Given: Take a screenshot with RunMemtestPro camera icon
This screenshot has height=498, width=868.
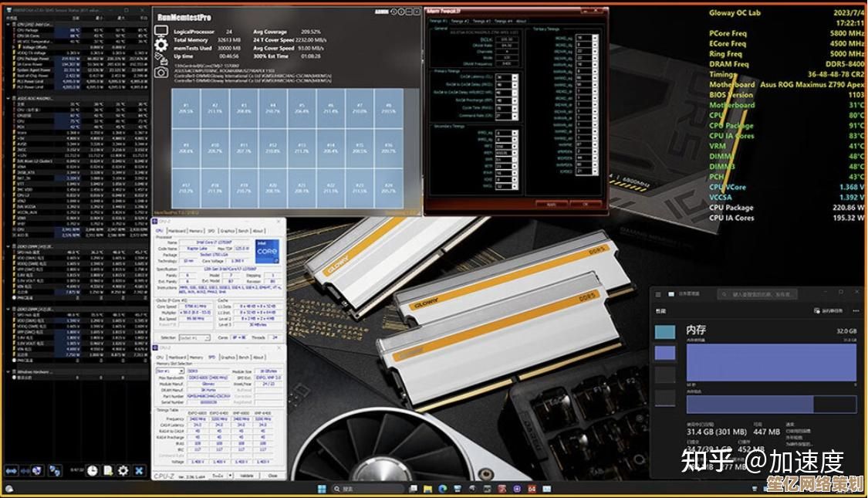Looking at the screenshot, I should click(x=161, y=72).
